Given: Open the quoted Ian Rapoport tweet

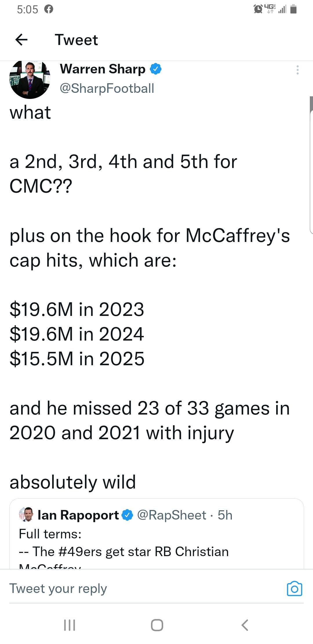Looking at the screenshot, I should 156,534.
